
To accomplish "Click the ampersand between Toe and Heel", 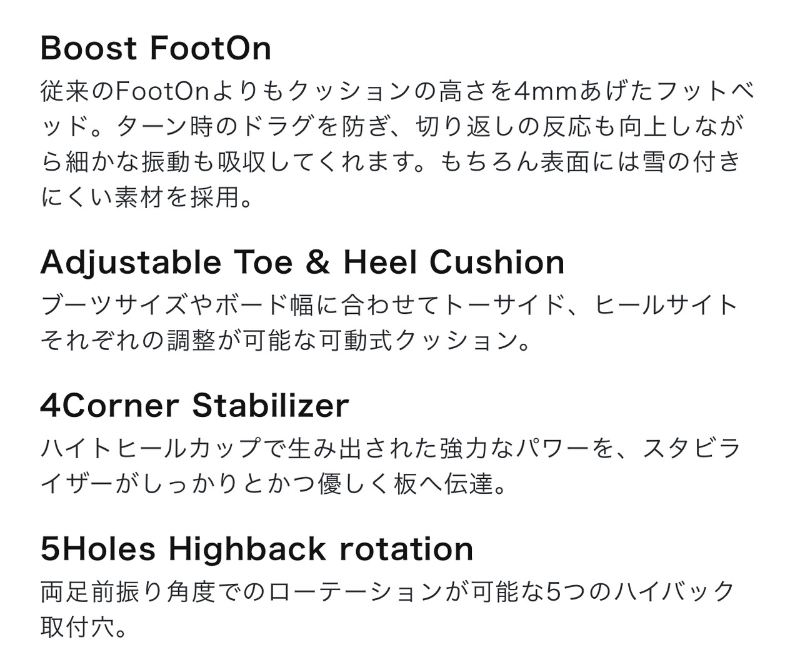I will (x=318, y=262).
